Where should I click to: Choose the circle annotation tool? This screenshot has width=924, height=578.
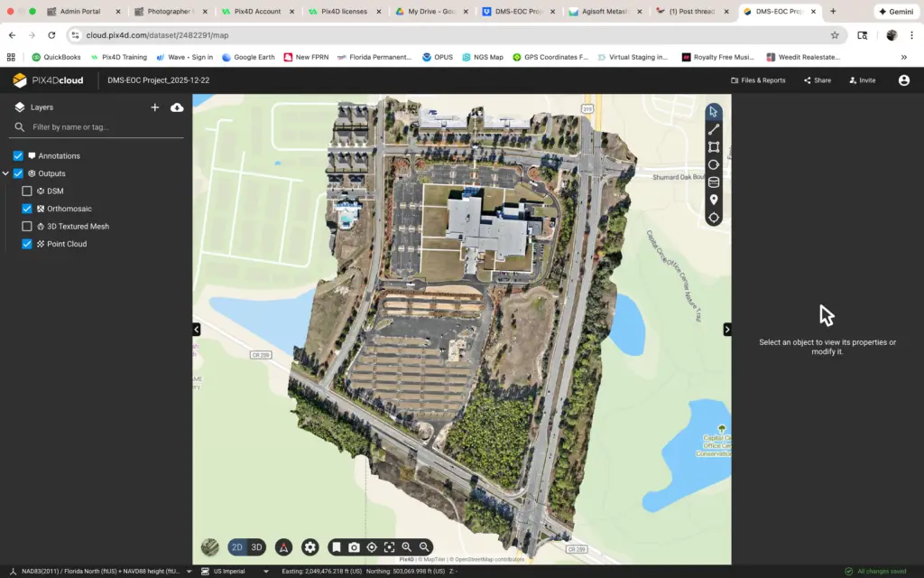coord(714,164)
